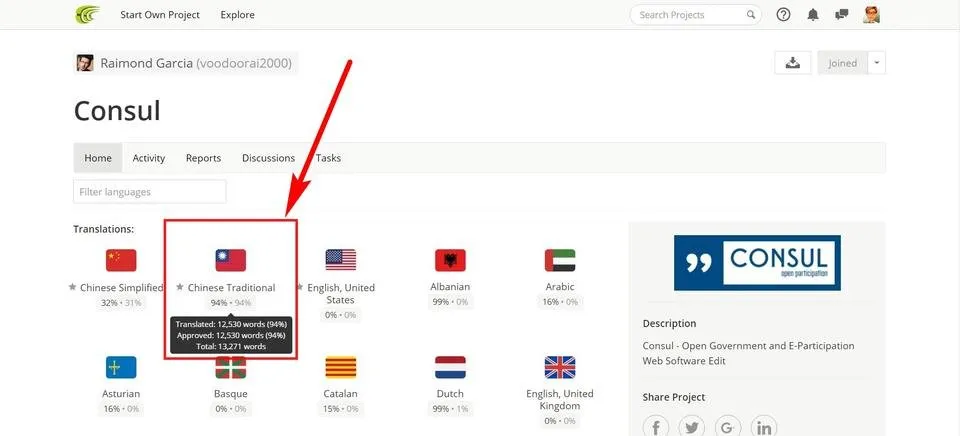Switch to the Discussions tab
Image resolution: width=960 pixels, height=436 pixels.
point(268,158)
